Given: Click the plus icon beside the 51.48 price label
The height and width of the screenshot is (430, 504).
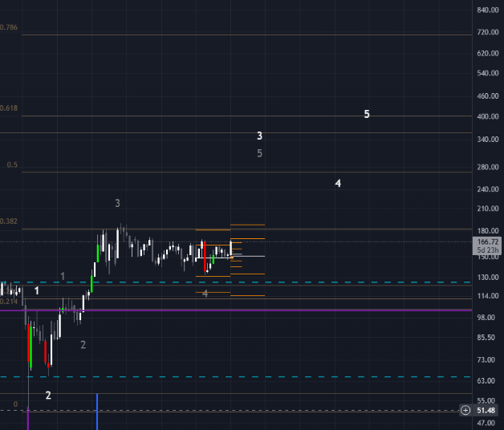Looking at the screenshot, I should coord(465,410).
